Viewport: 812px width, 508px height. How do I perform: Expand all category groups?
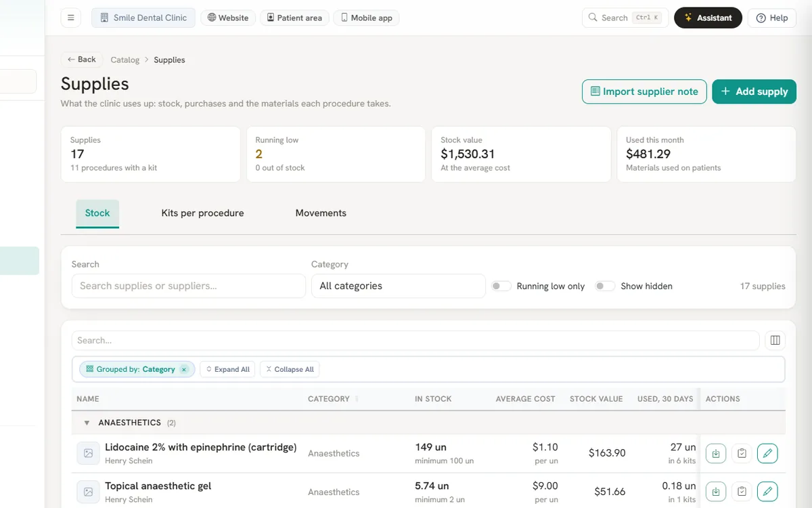[227, 369]
